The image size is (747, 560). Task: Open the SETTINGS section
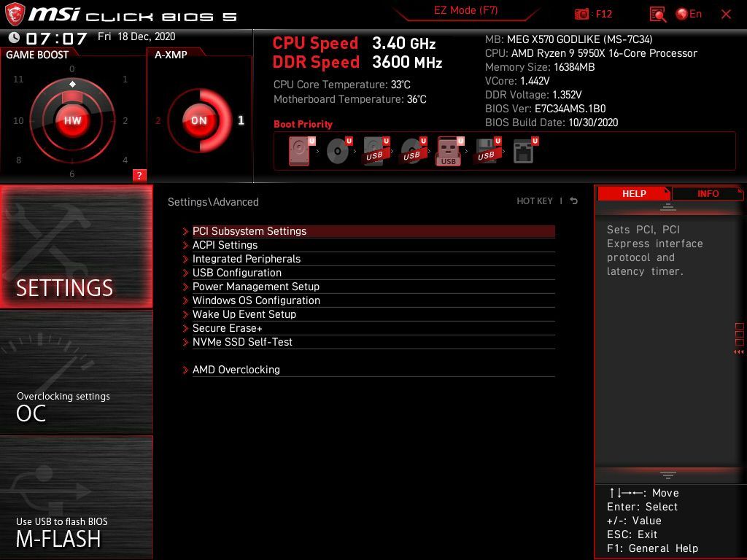(76, 246)
